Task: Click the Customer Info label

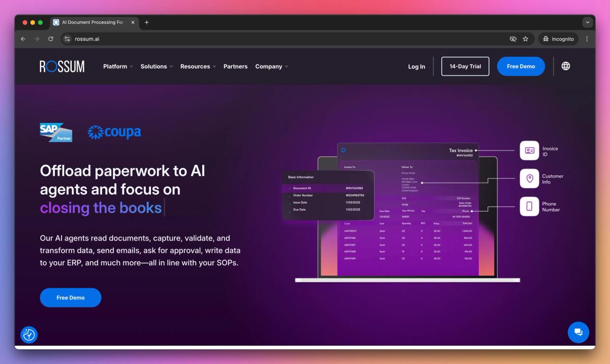Action: [553, 179]
